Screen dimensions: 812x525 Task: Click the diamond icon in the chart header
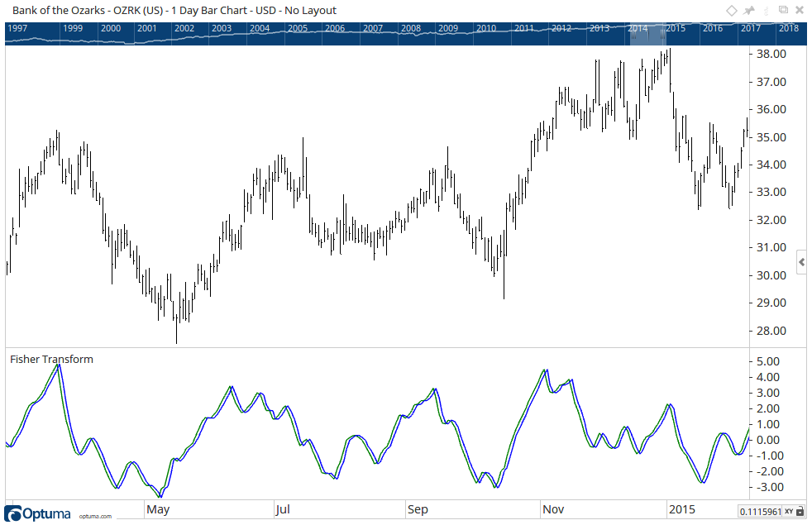tap(731, 11)
